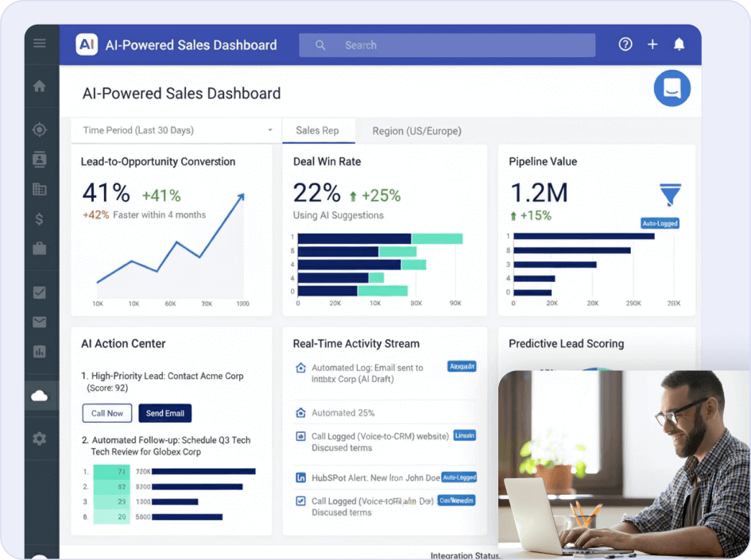Viewport: 751px width, 560px height.
Task: Open the notifications bell in top bar
Action: 679,44
